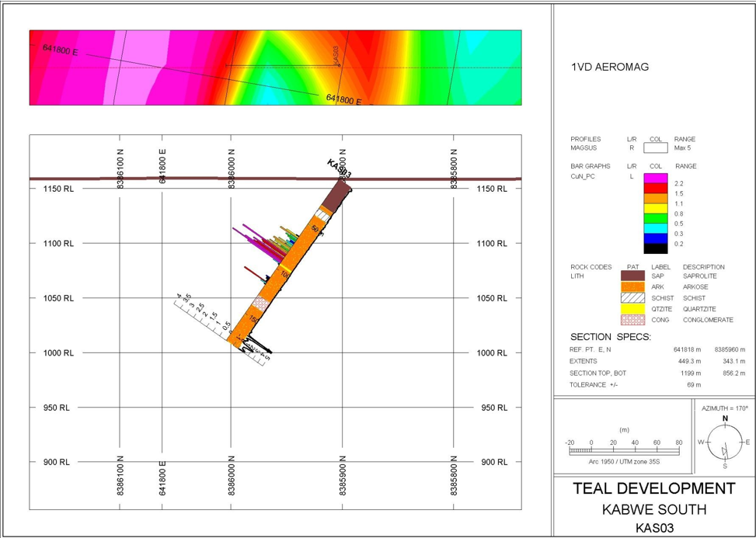Click the '856.2 m' section bottom value
Viewport: 756px width, 538px height.
pyautogui.click(x=733, y=373)
